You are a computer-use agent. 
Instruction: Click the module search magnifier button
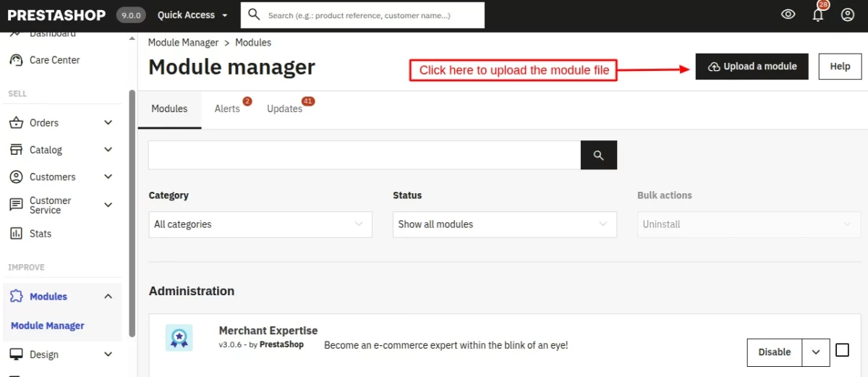(x=599, y=155)
